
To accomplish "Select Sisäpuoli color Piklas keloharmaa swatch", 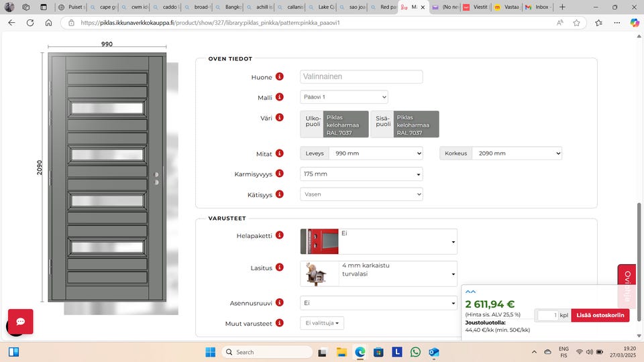I will 416,125.
